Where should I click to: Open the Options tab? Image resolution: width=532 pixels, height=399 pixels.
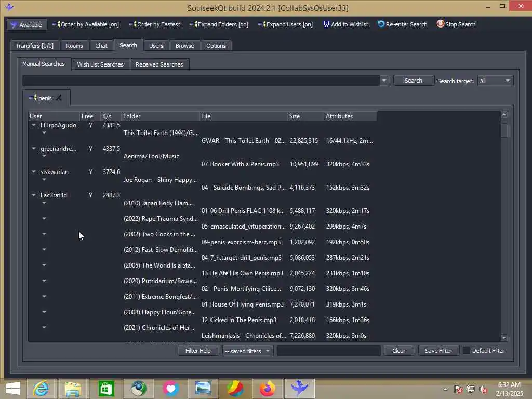click(216, 46)
